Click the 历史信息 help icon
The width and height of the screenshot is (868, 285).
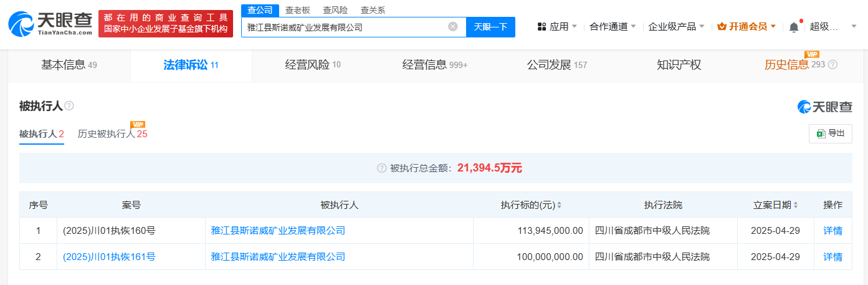(832, 65)
